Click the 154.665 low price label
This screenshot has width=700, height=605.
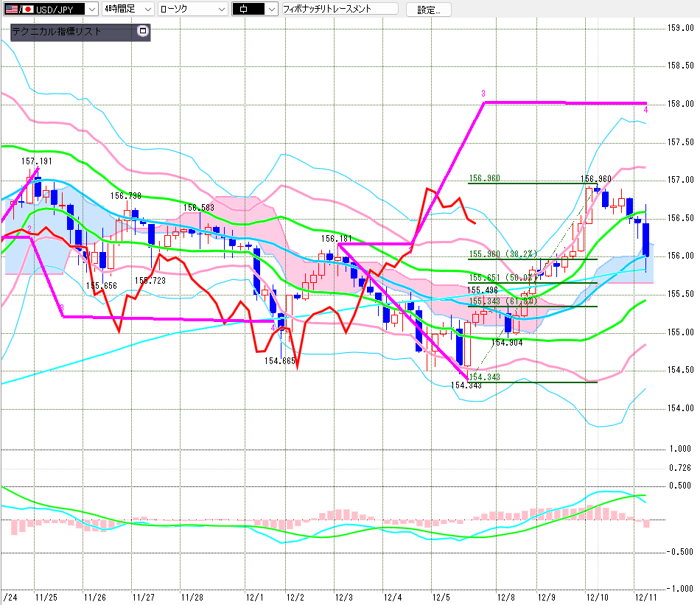tap(280, 360)
